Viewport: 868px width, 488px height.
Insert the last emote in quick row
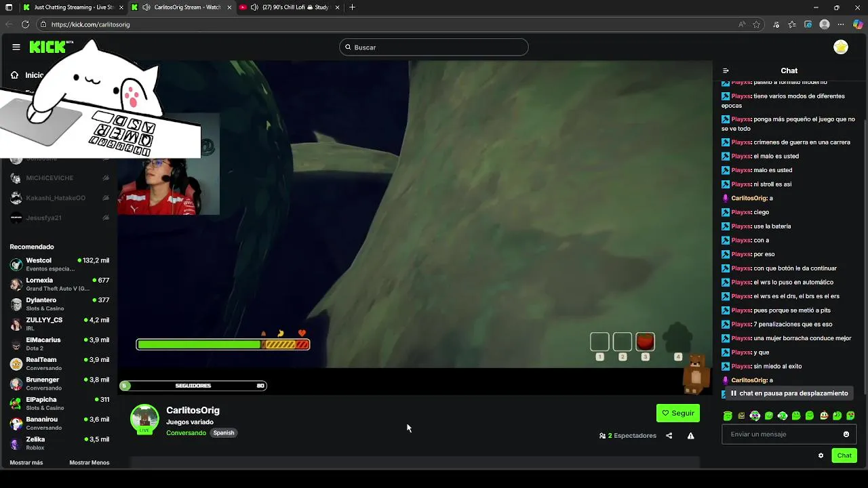[x=851, y=415]
